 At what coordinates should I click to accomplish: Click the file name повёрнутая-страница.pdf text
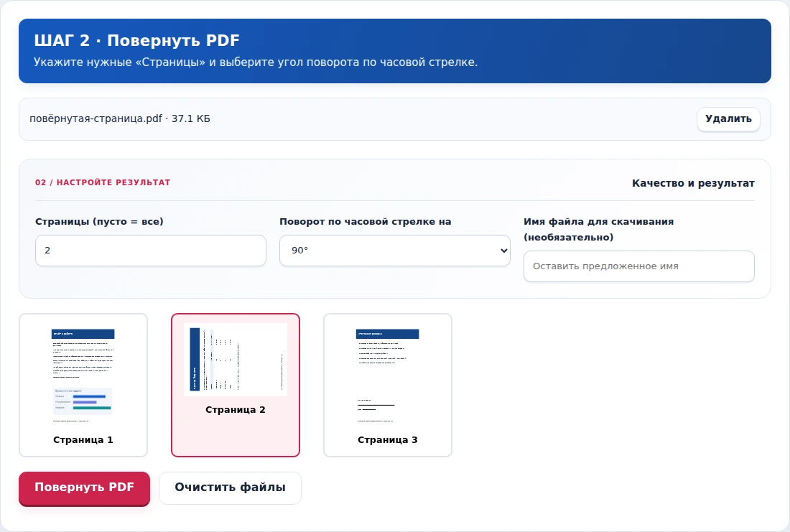click(96, 119)
